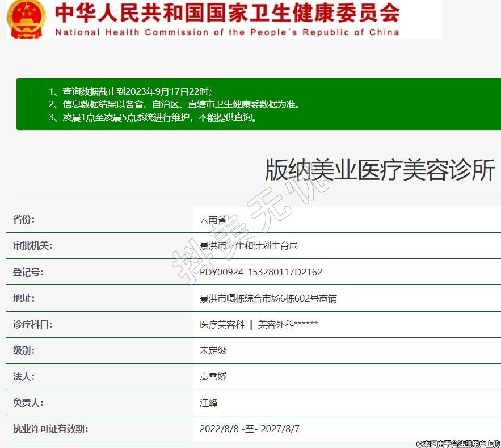Image resolution: width=501 pixels, height=448 pixels.
Task: Click the Chinese commission title in the header
Action: pos(227,12)
